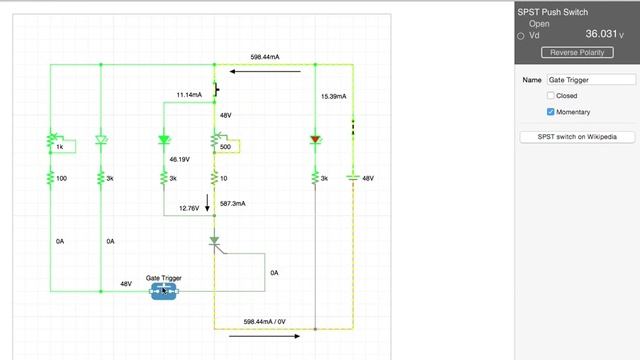This screenshot has width=640, height=360.
Task: Select the 10 ohm resistor
Action: point(214,178)
